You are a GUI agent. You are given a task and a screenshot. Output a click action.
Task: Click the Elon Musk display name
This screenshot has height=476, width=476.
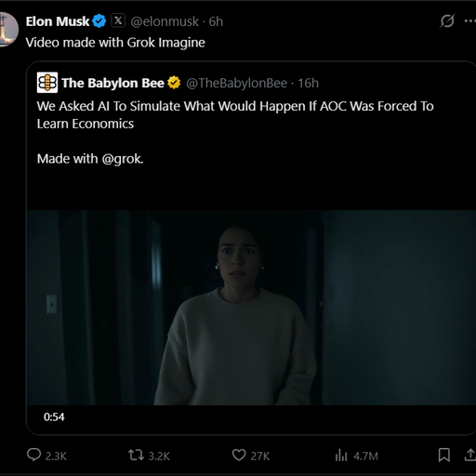point(58,21)
